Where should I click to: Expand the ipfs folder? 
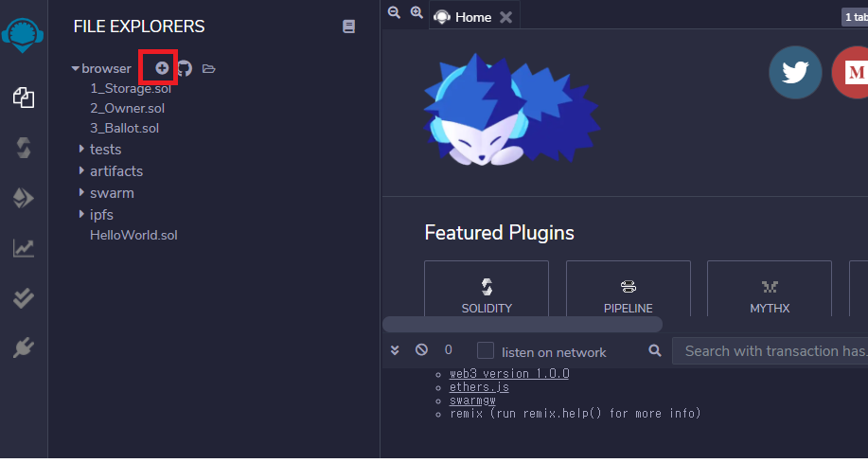(x=82, y=214)
